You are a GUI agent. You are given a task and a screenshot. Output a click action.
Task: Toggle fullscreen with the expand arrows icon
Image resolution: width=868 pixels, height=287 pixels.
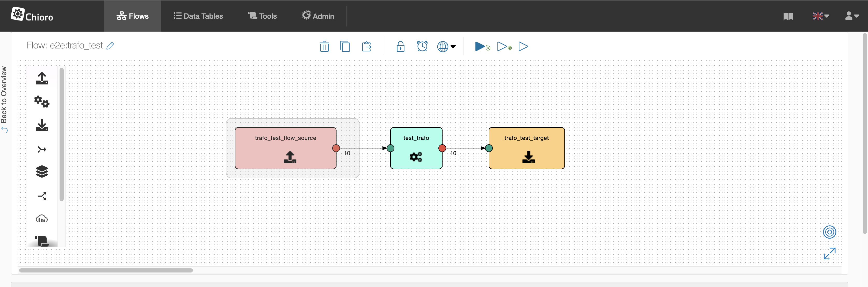click(829, 253)
